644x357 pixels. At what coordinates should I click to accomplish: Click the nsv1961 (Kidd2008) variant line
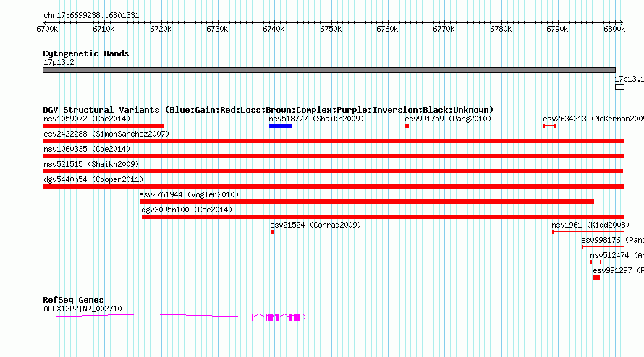point(588,232)
